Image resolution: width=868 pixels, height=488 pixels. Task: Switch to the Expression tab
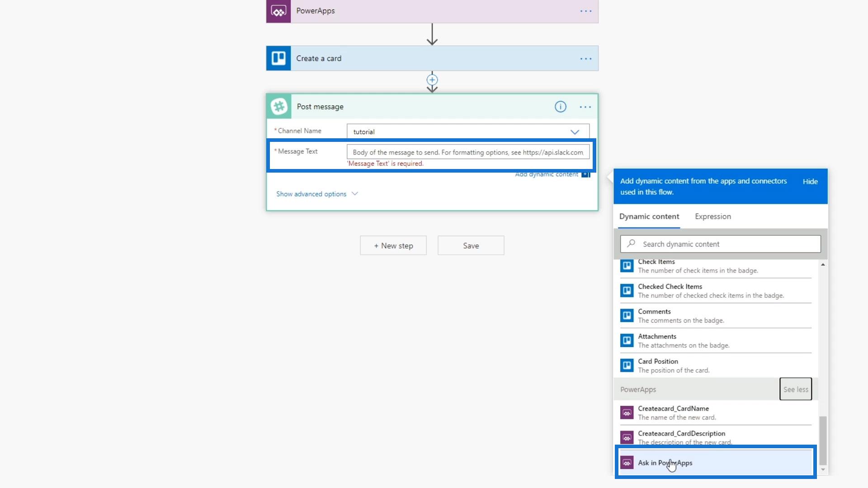[712, 216]
